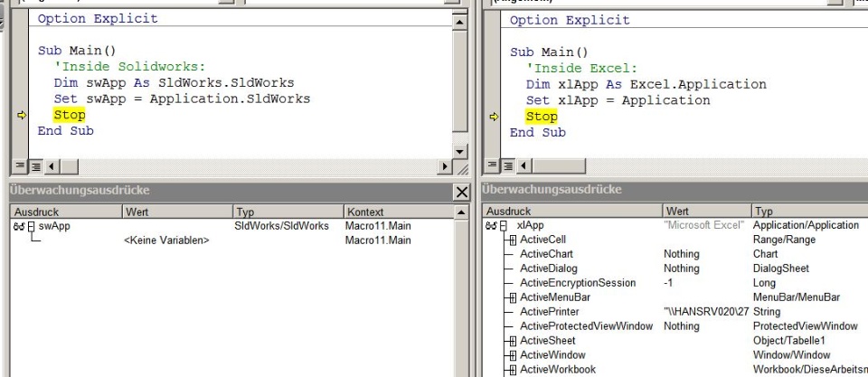Click the Dim xlApp As Excel.Application line
This screenshot has height=377, width=868.
pos(646,84)
